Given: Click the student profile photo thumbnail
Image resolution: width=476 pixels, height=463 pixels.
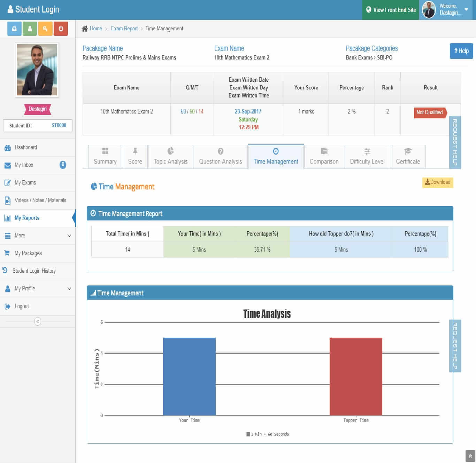Looking at the screenshot, I should [x=37, y=70].
